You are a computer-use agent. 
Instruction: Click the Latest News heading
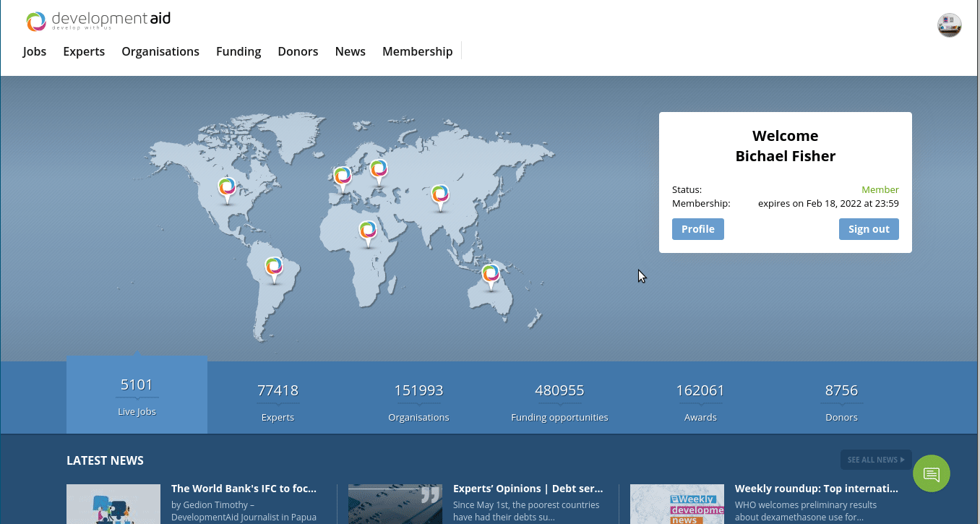tap(105, 460)
